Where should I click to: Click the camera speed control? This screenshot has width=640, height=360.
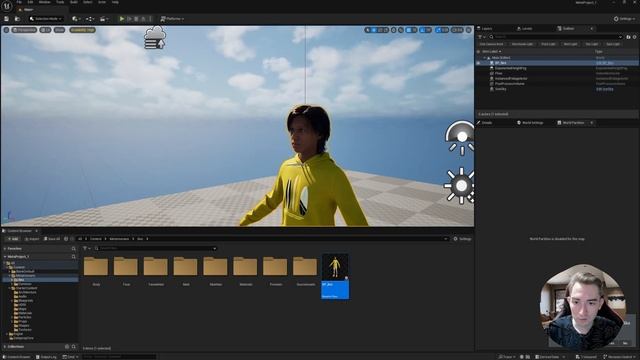(457, 30)
